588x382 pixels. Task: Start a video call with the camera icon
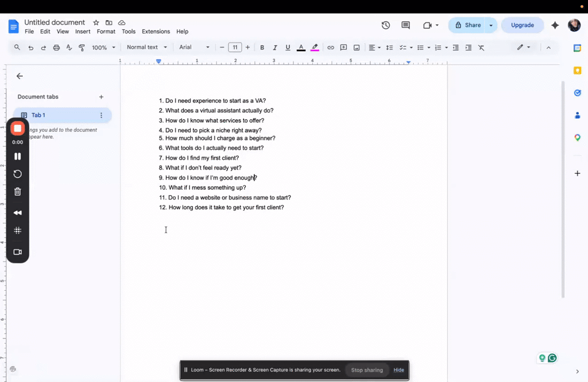coord(427,25)
